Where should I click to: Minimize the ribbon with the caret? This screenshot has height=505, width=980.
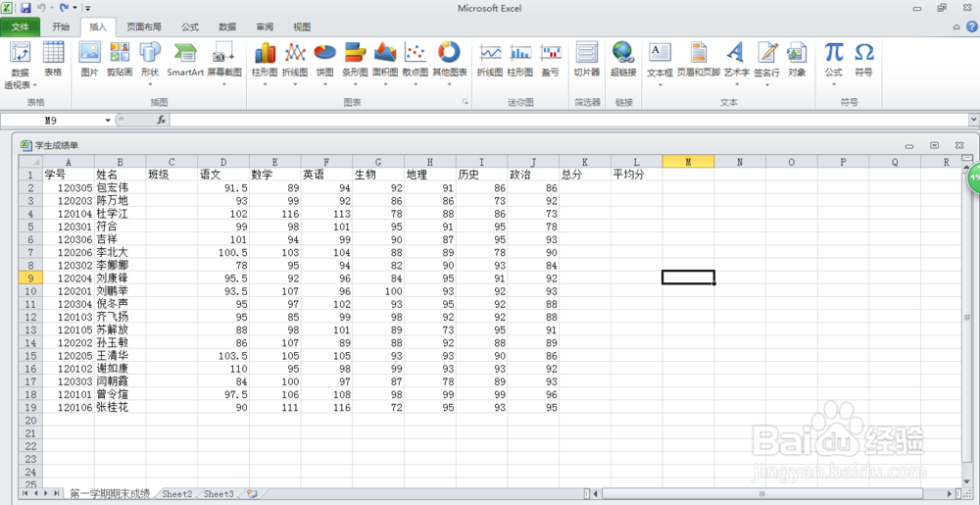(x=956, y=26)
